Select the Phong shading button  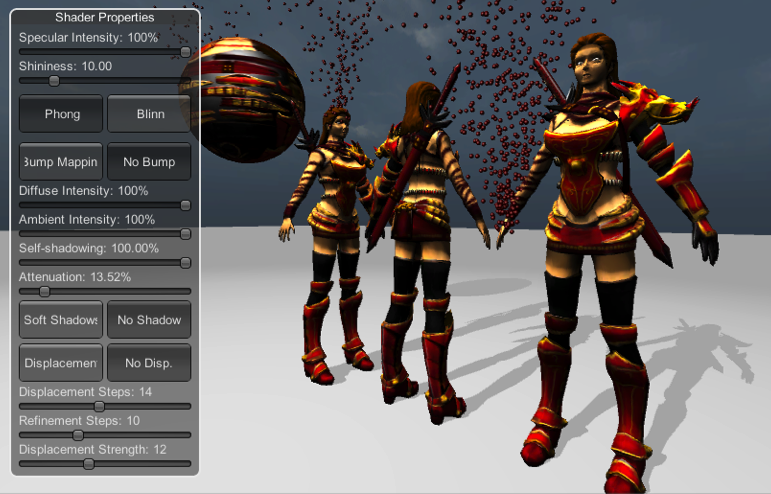point(62,114)
